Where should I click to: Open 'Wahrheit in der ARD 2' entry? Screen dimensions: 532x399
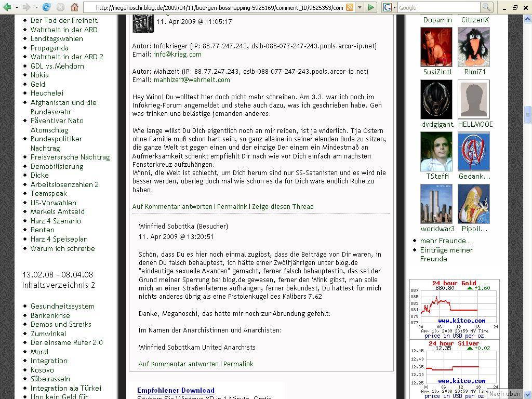[67, 57]
